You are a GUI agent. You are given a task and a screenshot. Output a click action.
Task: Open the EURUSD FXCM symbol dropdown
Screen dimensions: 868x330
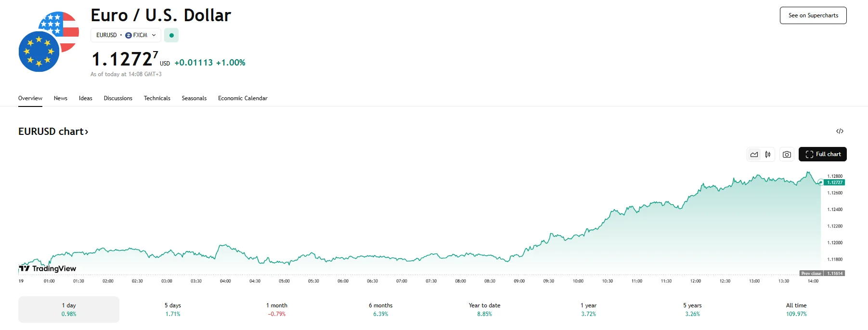[126, 35]
